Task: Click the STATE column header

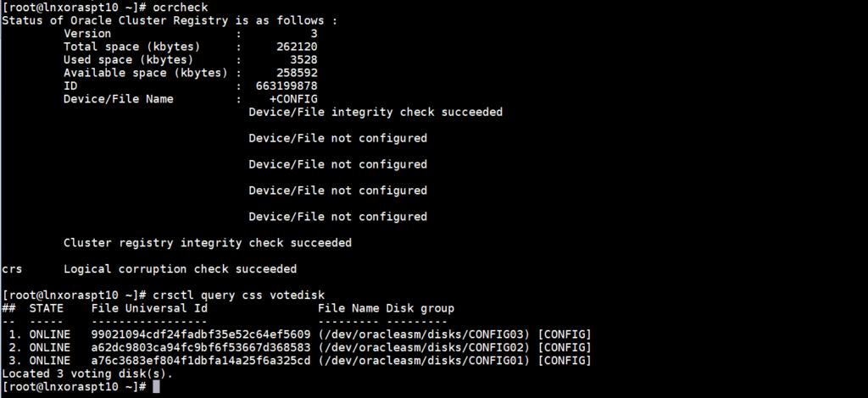Action: point(46,308)
